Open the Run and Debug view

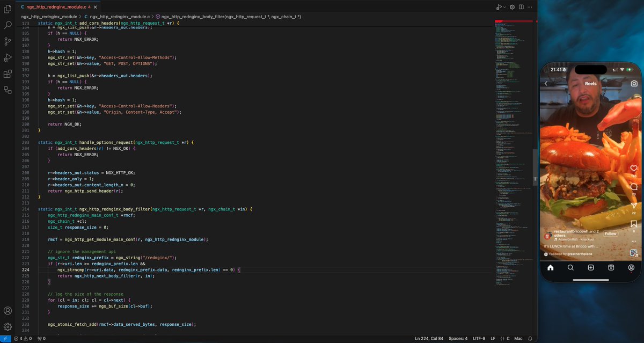(x=8, y=57)
